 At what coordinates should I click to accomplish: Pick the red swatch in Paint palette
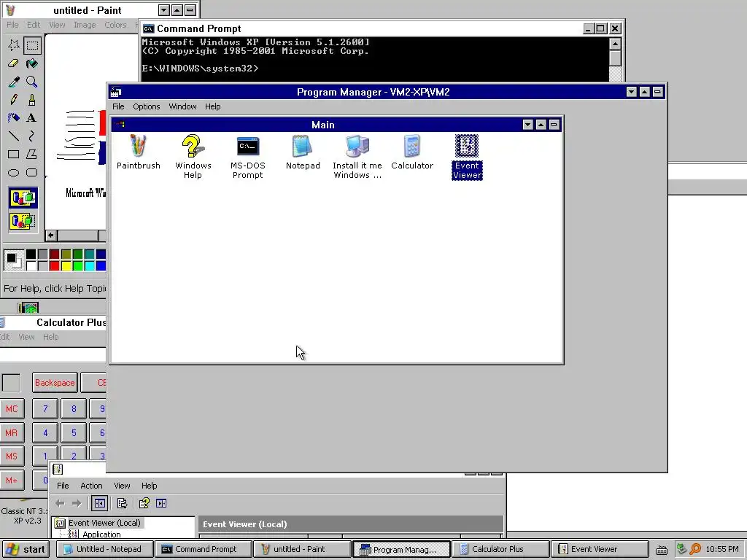pyautogui.click(x=54, y=265)
